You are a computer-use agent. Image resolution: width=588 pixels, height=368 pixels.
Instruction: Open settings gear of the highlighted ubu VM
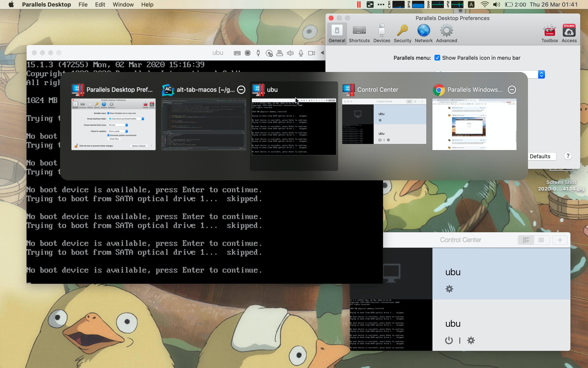click(x=449, y=289)
